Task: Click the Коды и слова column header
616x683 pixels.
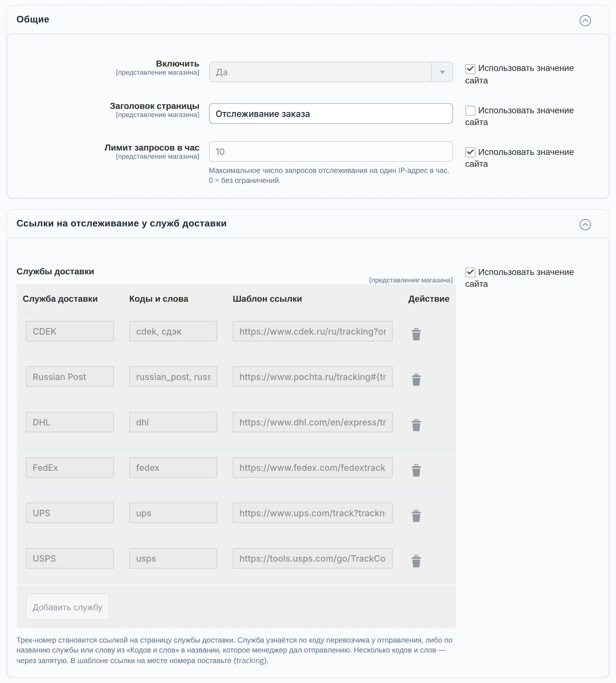Action: tap(159, 299)
